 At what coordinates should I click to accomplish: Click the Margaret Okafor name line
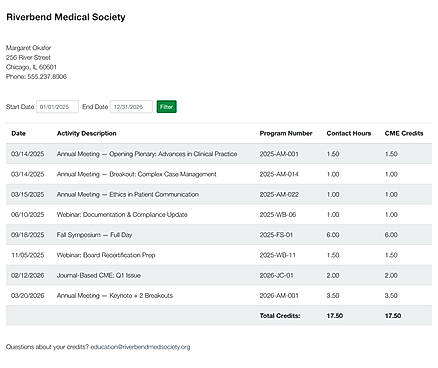[x=29, y=48]
